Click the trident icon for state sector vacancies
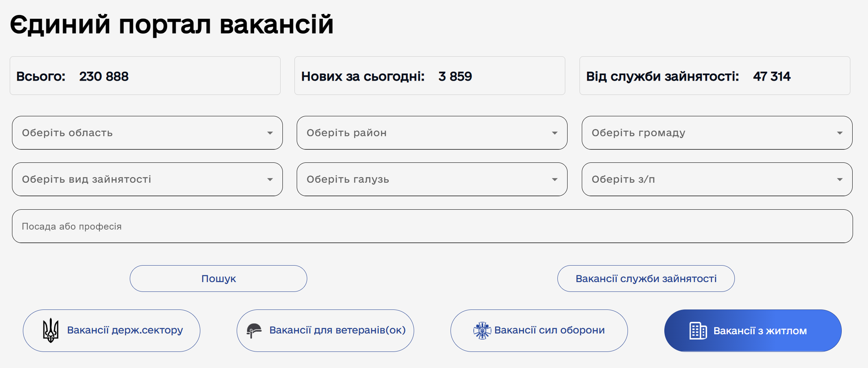 tap(51, 330)
